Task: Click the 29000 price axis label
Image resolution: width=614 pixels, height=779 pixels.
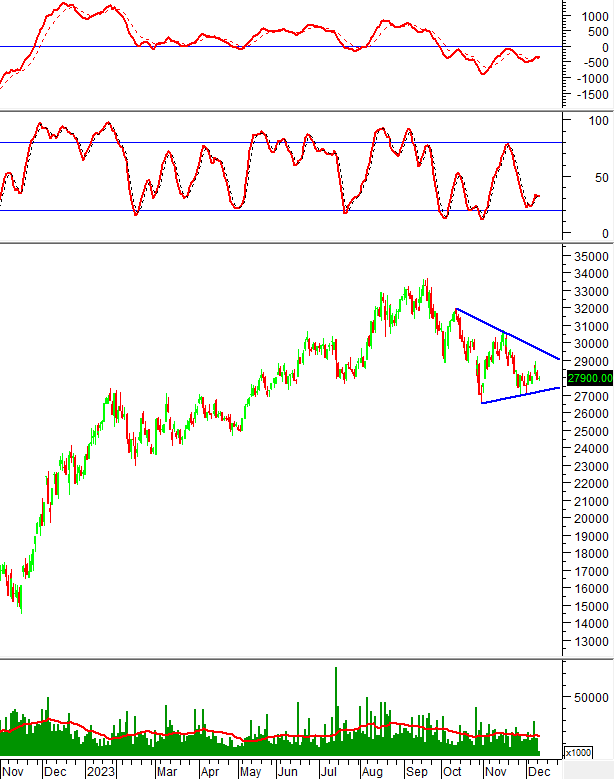Action: tap(591, 361)
